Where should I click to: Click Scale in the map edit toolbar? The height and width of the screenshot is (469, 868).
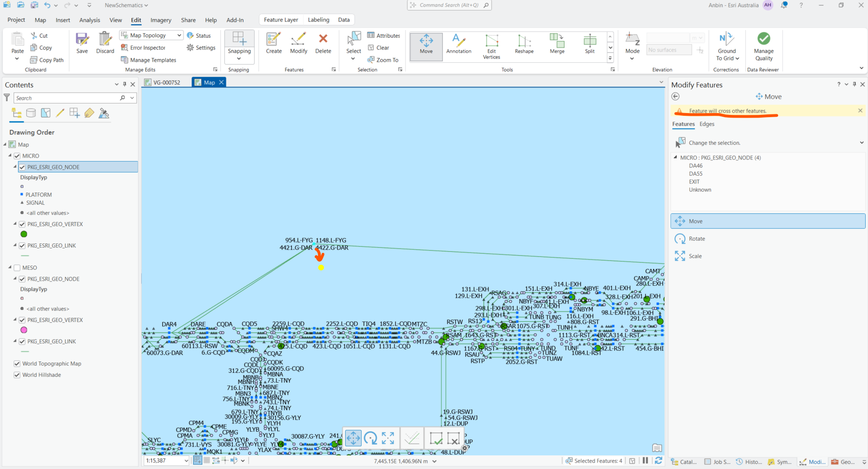click(388, 438)
